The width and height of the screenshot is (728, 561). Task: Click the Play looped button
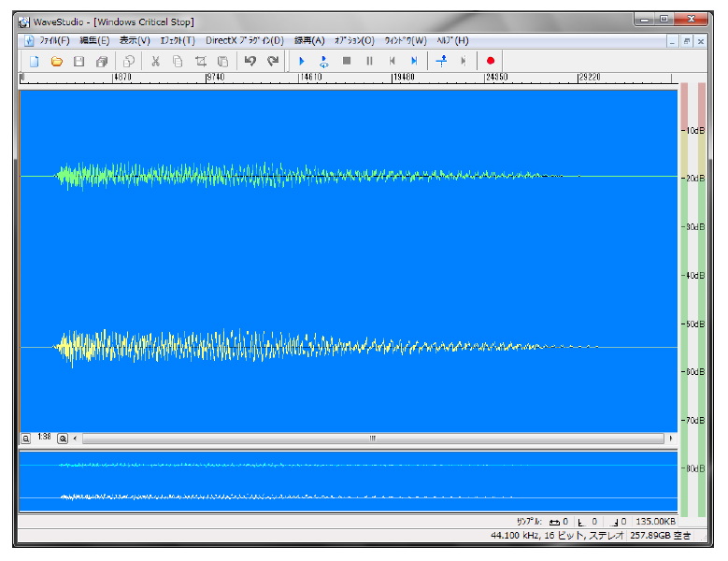point(323,61)
